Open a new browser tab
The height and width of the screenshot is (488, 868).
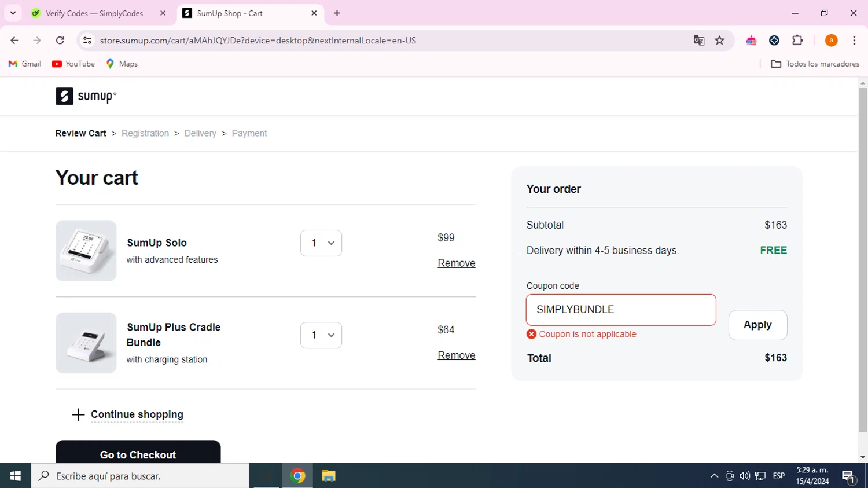coord(337,13)
